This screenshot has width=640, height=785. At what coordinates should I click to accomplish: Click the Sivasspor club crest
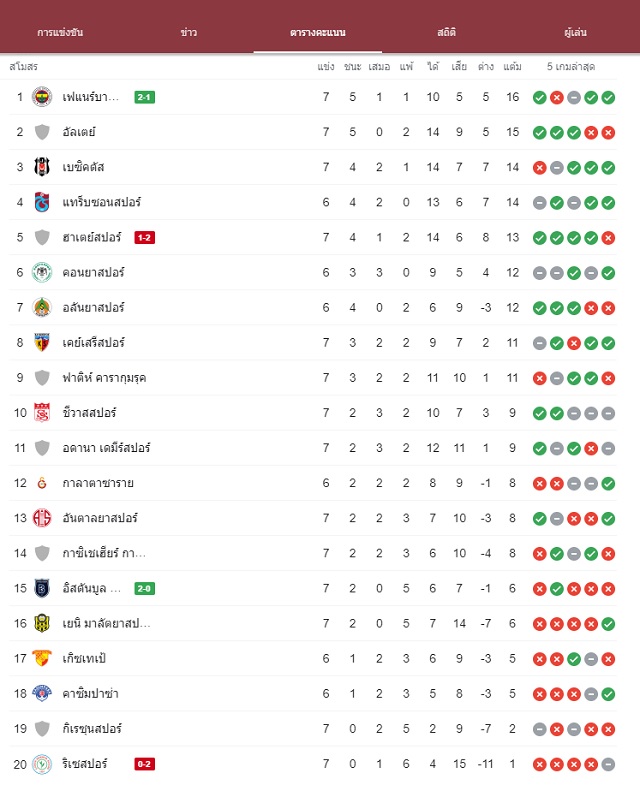(x=42, y=413)
